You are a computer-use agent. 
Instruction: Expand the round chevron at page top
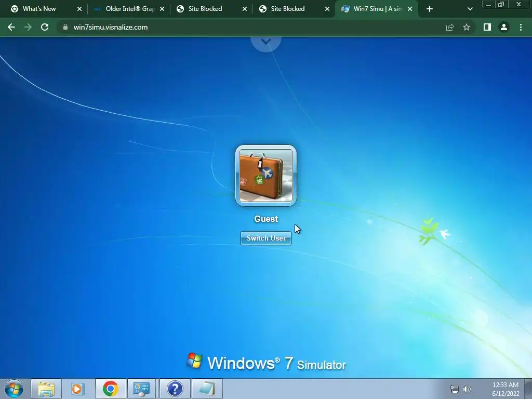[x=266, y=42]
